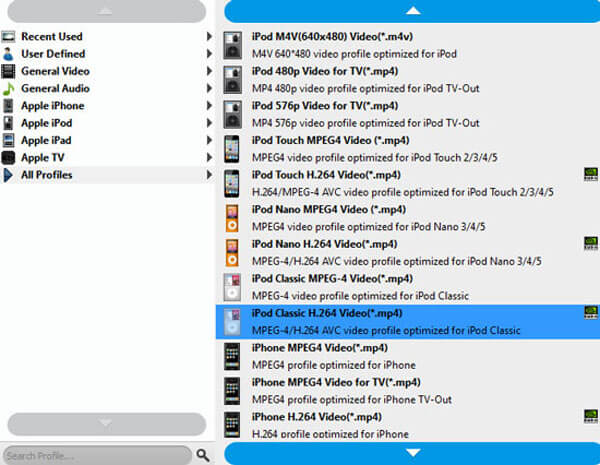This screenshot has height=465, width=600.
Task: Click the General Audio music note icon
Action: click(x=8, y=88)
